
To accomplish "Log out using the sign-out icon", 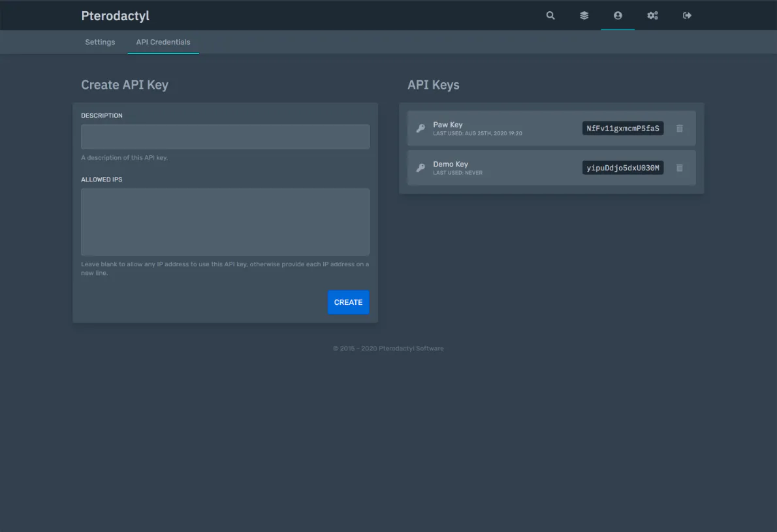I will pyautogui.click(x=687, y=16).
